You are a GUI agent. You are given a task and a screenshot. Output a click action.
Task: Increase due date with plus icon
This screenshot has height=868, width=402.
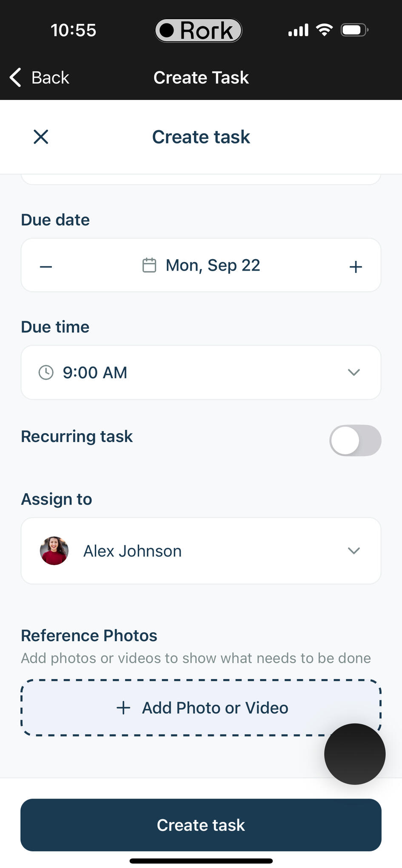(x=356, y=267)
